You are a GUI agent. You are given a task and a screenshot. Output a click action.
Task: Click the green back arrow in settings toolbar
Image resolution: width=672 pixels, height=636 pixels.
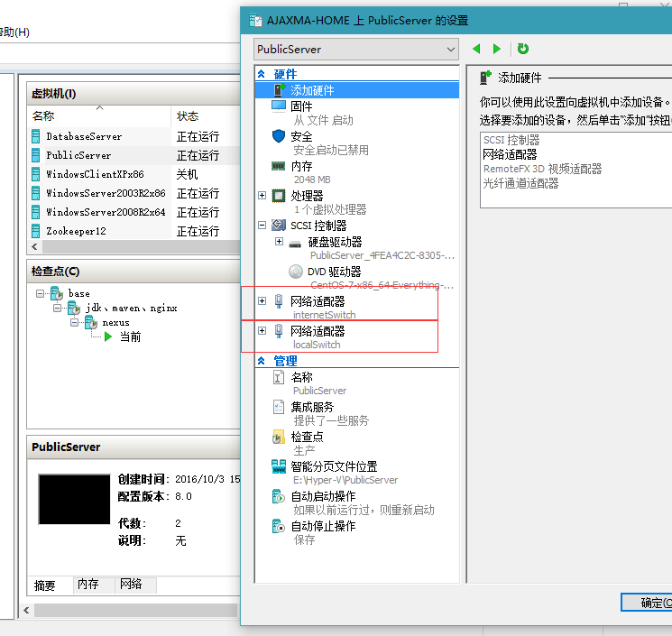(476, 49)
